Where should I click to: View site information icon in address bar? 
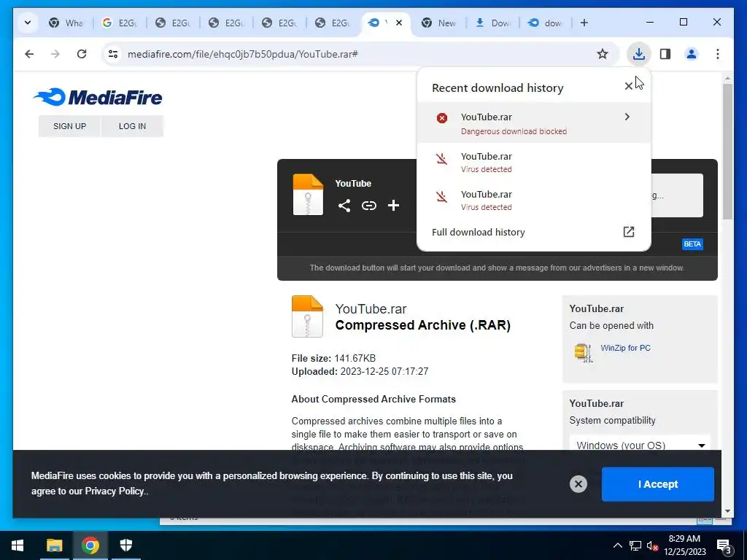(113, 54)
